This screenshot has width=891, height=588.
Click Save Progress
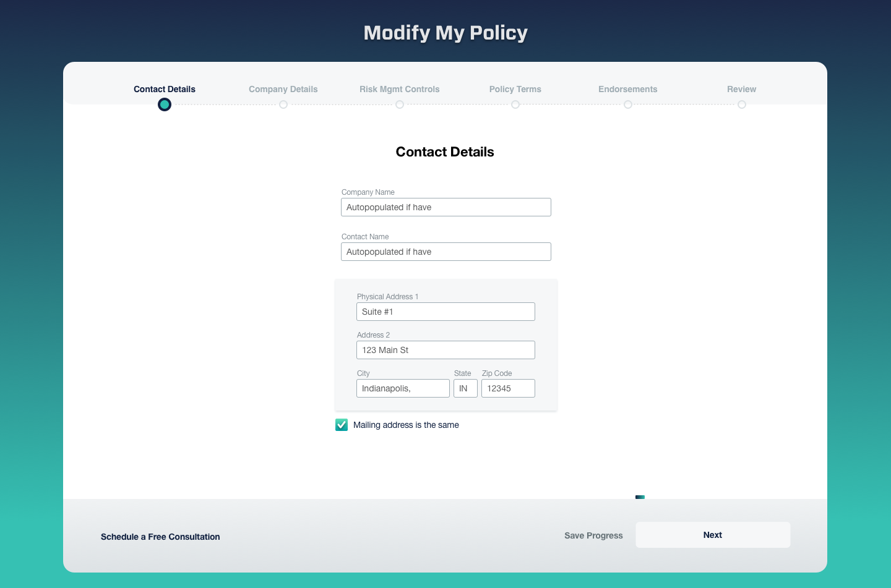(x=593, y=535)
